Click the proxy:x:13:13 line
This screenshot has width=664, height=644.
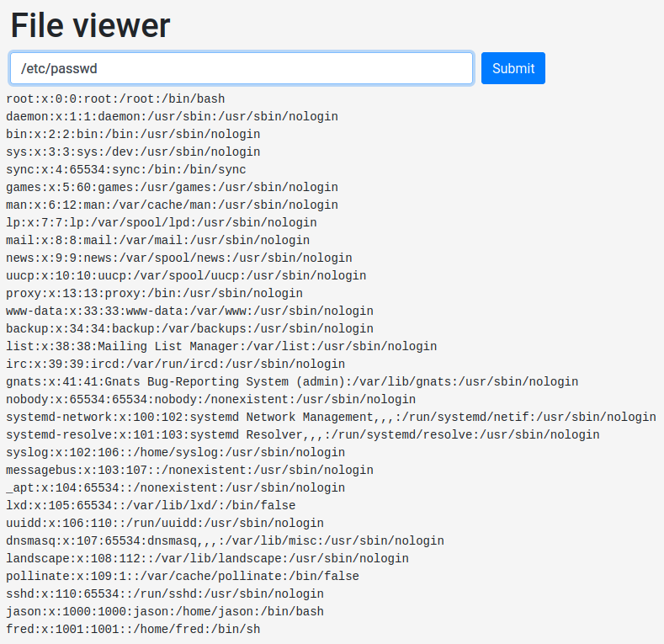[155, 293]
